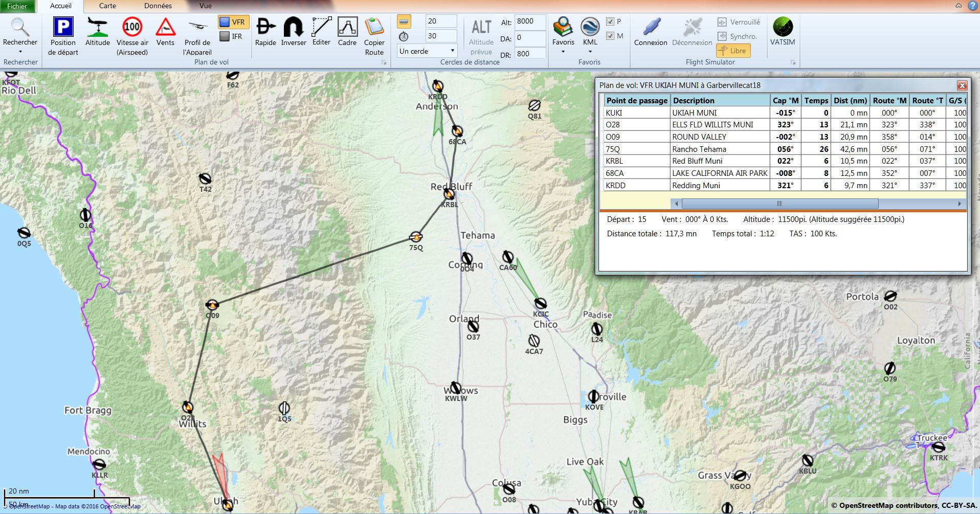Click the Alt input field showing 8000
This screenshot has height=514, width=980.
530,21
